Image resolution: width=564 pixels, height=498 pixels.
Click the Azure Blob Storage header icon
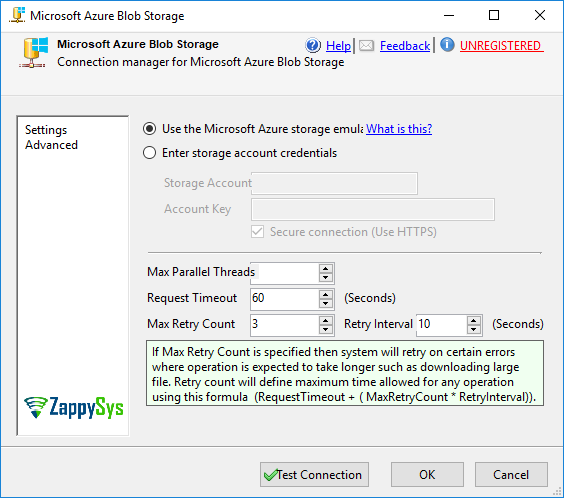(x=33, y=52)
